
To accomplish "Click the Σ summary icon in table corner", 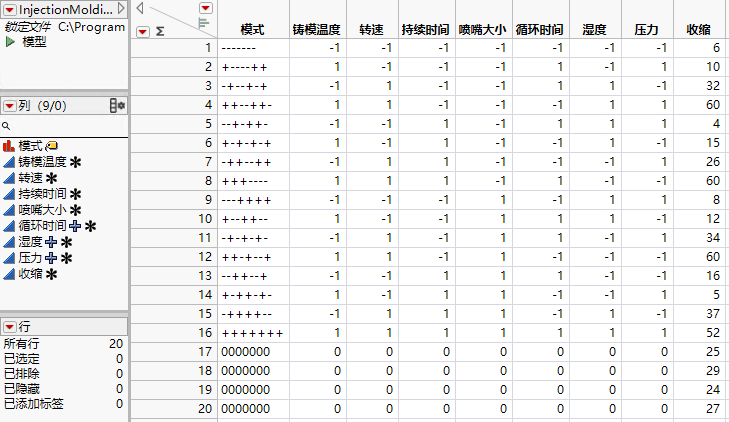I will pyautogui.click(x=160, y=32).
